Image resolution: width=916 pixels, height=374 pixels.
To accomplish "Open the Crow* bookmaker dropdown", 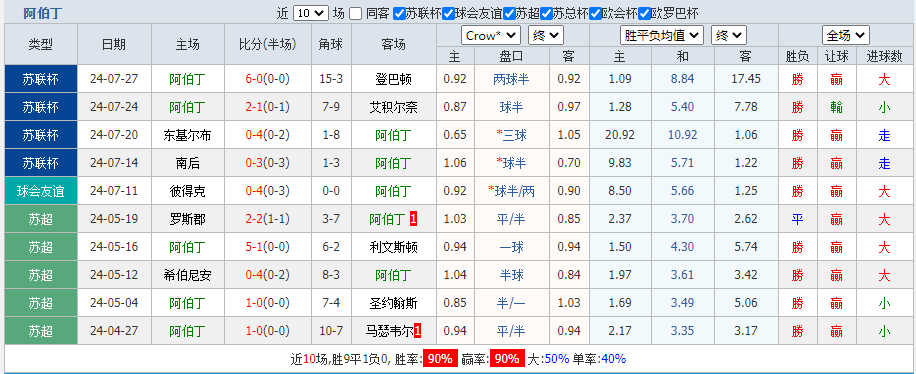I will click(x=491, y=36).
